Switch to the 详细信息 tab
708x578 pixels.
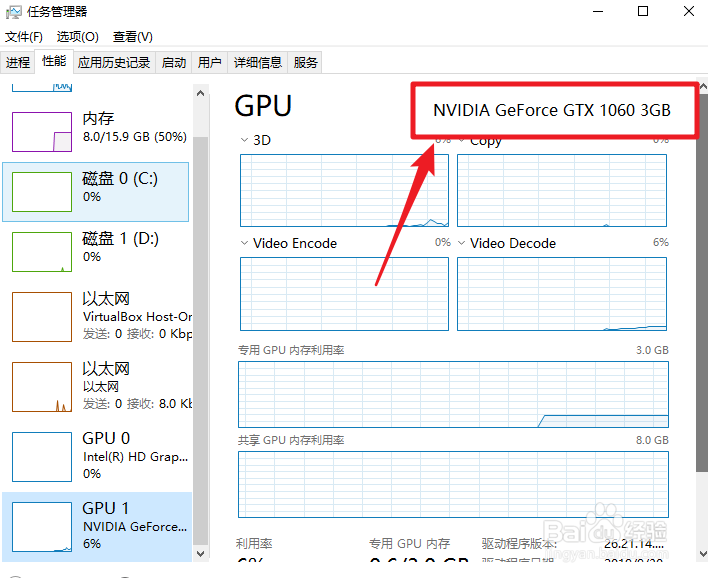tap(258, 62)
